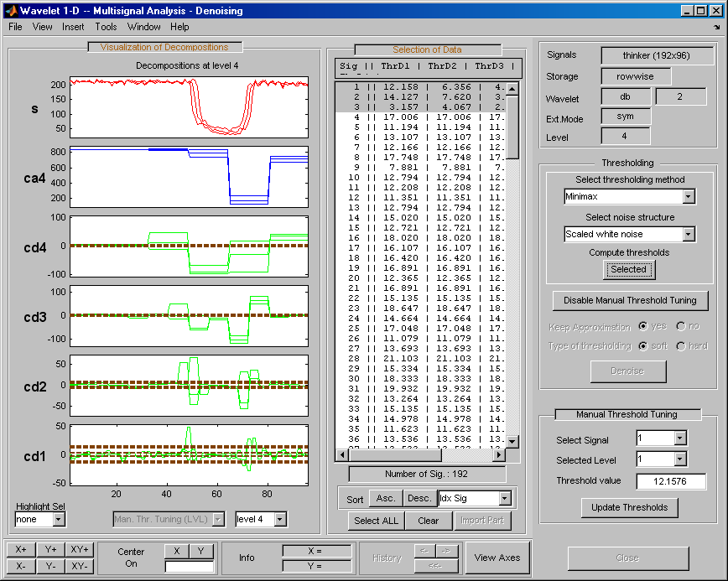The width and height of the screenshot is (728, 581).
Task: Open the Tools menu
Action: pyautogui.click(x=106, y=27)
